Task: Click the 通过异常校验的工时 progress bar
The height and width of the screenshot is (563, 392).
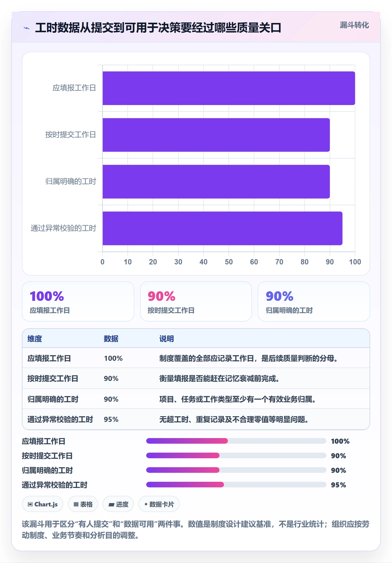Action: point(236,485)
